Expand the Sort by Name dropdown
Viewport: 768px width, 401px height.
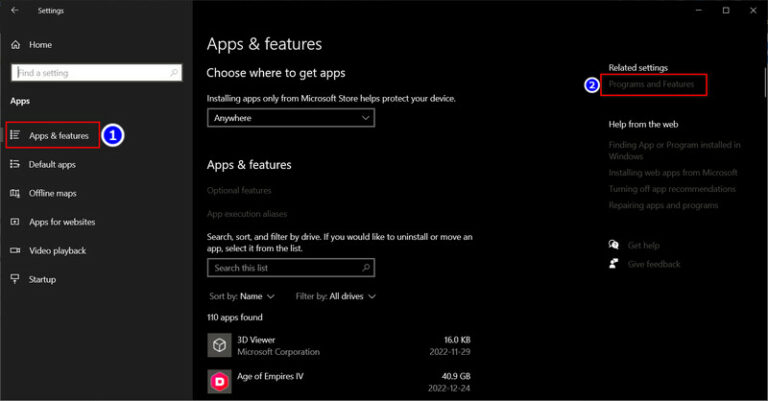(256, 297)
